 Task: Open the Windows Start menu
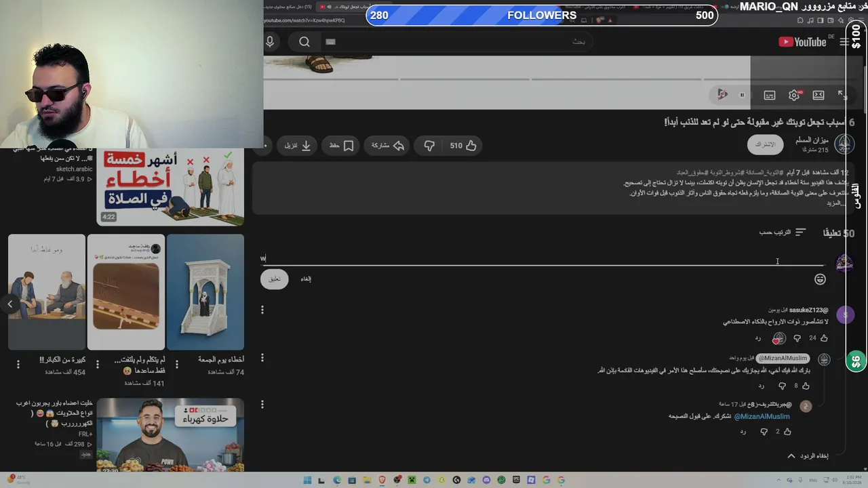[x=307, y=481]
